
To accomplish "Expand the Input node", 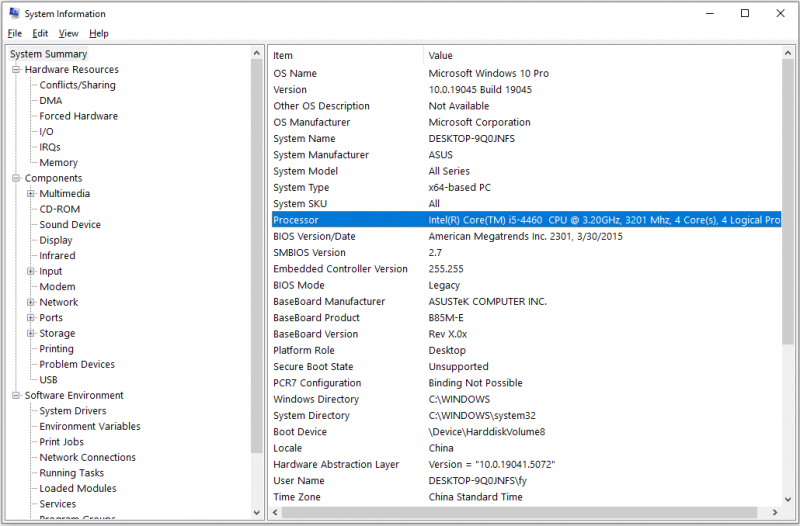I will [31, 271].
